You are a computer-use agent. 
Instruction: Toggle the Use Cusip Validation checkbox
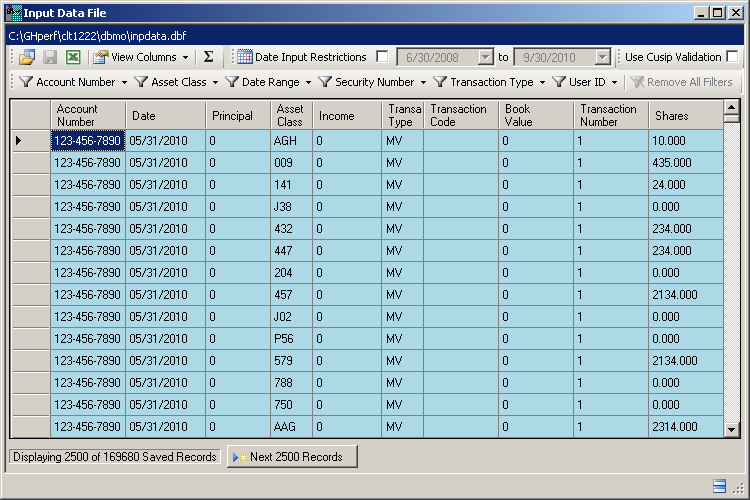point(732,58)
